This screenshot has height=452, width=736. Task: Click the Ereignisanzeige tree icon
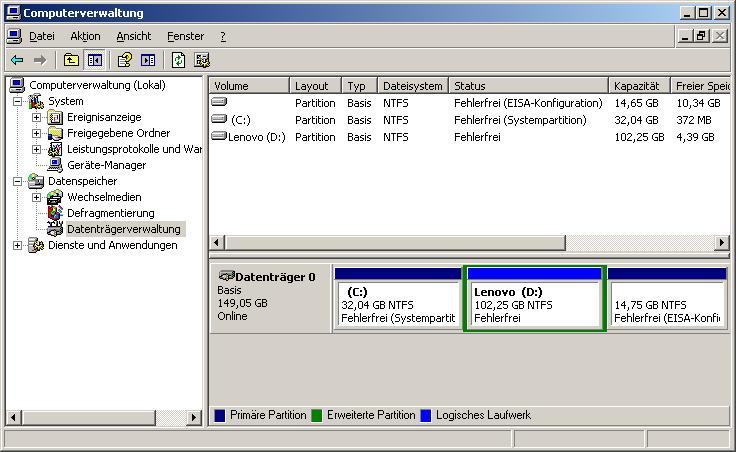pyautogui.click(x=55, y=117)
